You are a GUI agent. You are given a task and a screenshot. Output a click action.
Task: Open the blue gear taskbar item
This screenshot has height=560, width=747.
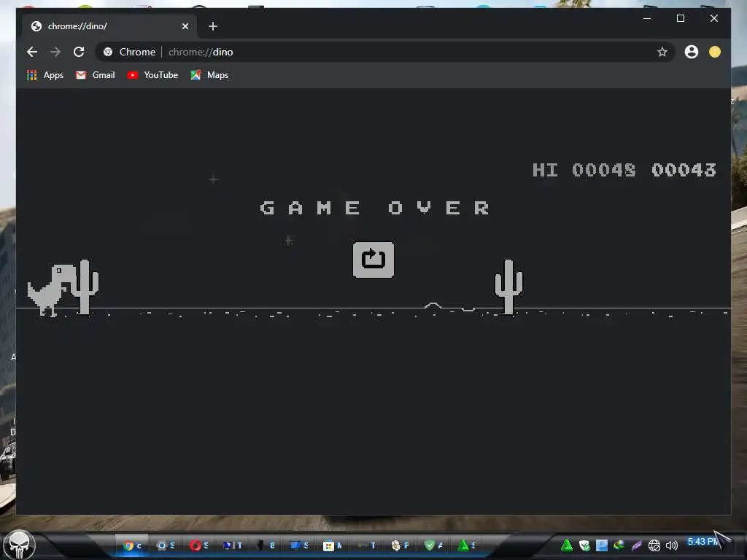point(166,545)
